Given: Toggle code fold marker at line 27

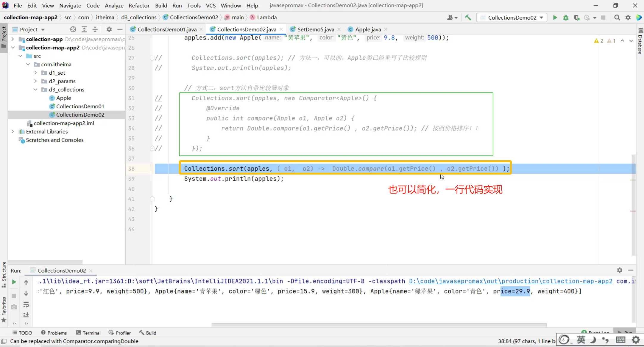Looking at the screenshot, I should 152,58.
